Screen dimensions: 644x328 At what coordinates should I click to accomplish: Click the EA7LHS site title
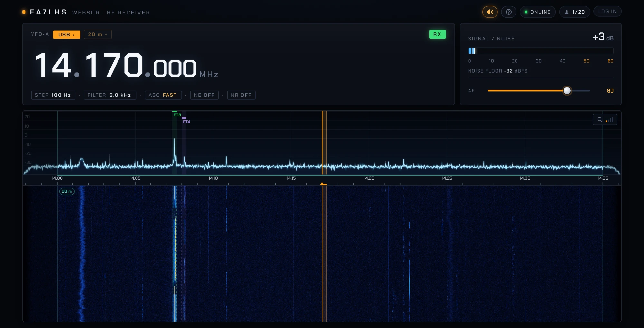pyautogui.click(x=48, y=12)
